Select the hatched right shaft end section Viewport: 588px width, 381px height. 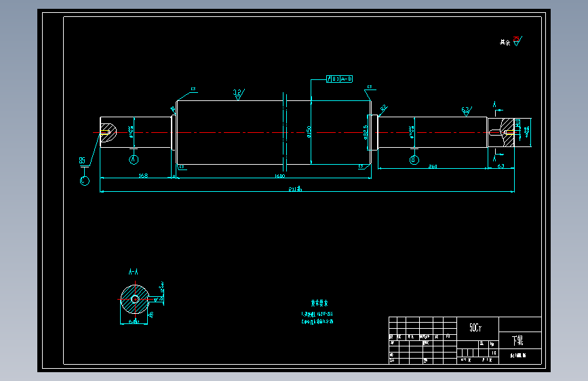pos(507,132)
